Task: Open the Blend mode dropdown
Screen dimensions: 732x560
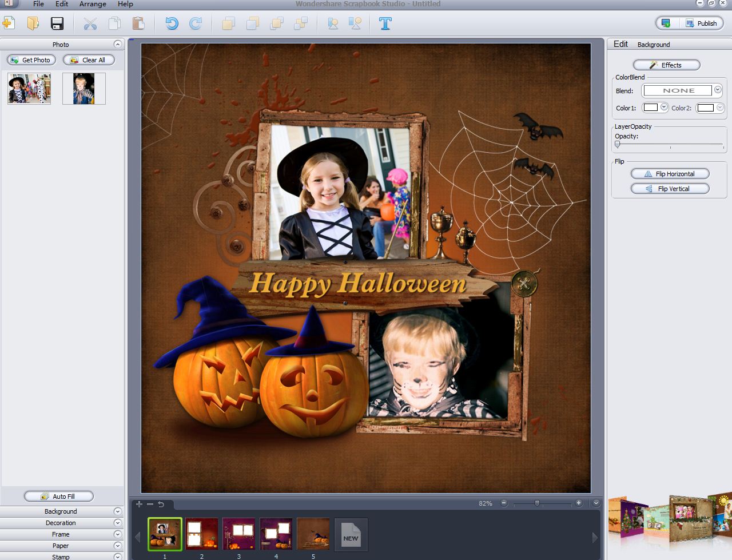Action: 718,90
